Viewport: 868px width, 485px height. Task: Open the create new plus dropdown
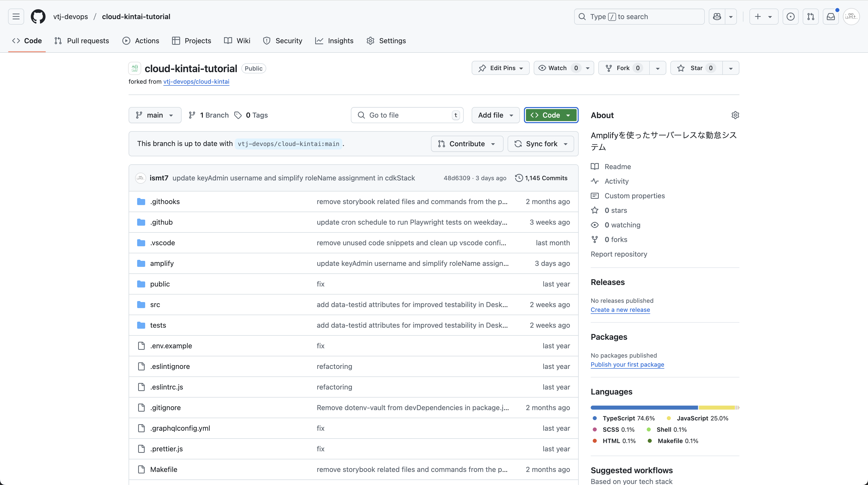[764, 17]
